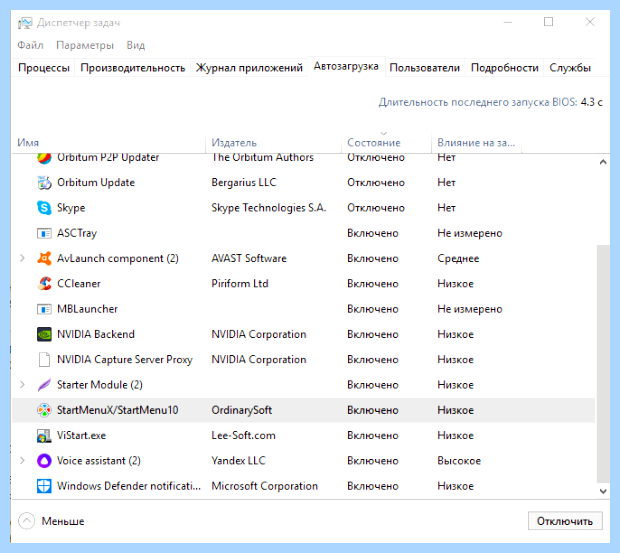
Task: Click the Task Manager title bar icon
Action: (25, 23)
